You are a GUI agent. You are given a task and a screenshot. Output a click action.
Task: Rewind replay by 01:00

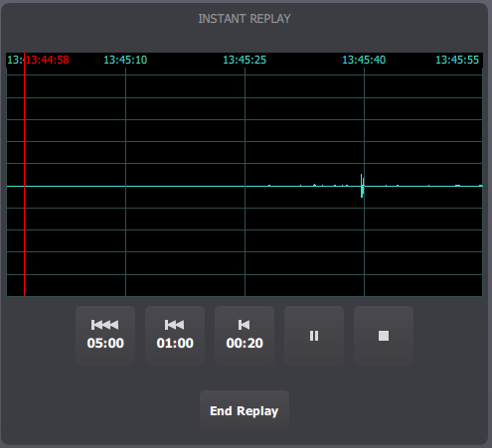click(175, 336)
